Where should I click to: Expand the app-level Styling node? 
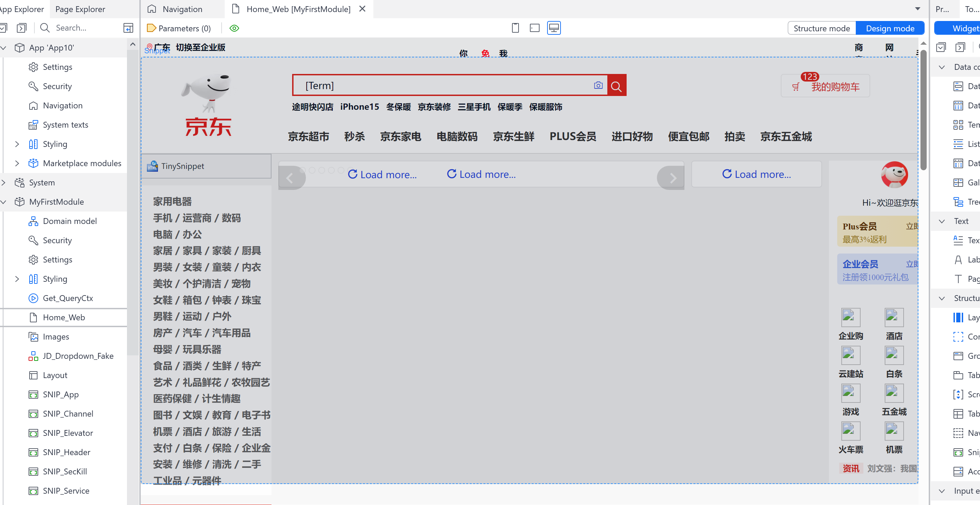tap(17, 144)
